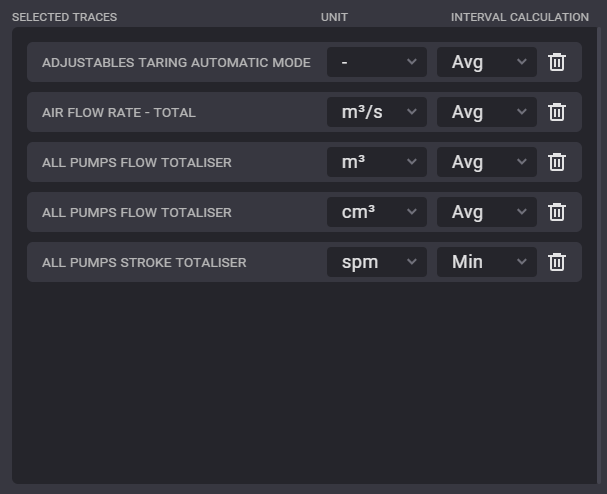Delete the All Pumps Stroke Totaliser trace
The height and width of the screenshot is (494, 607).
click(x=557, y=262)
